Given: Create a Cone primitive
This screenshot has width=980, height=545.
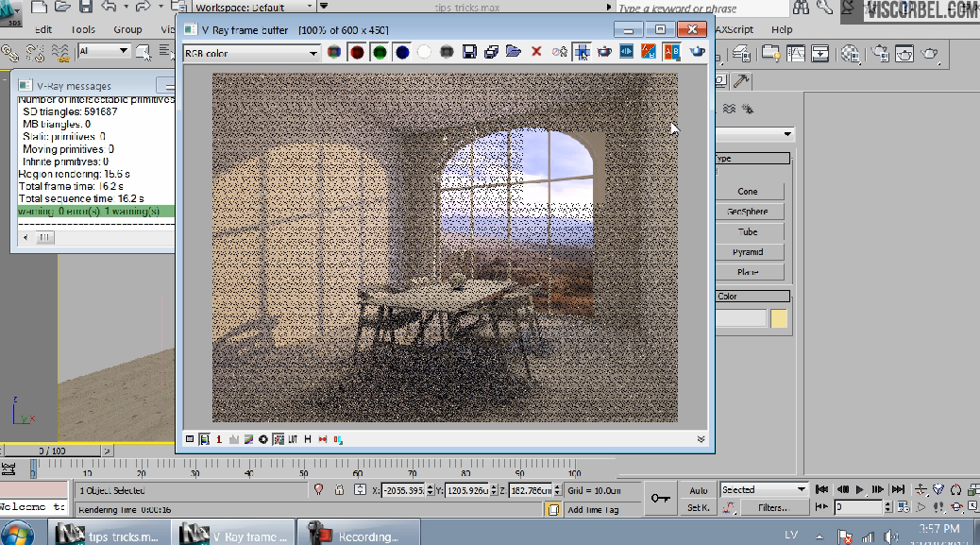Looking at the screenshot, I should [x=748, y=191].
